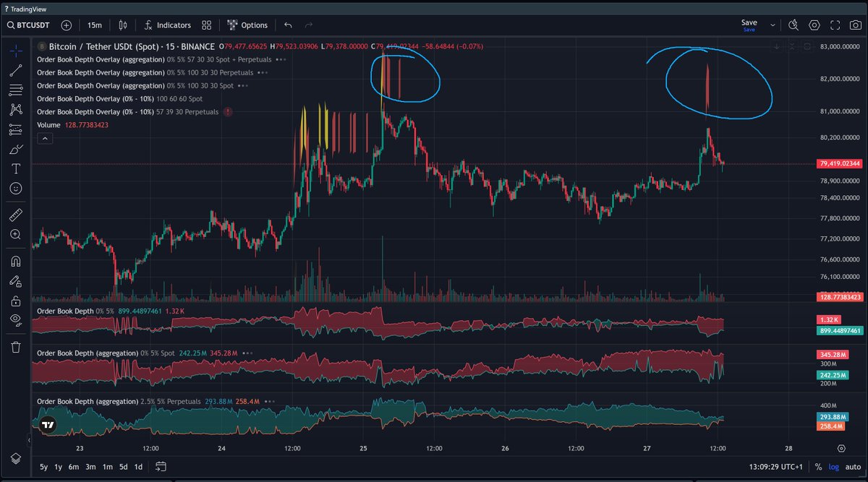Select the text annotation tool
Image resolution: width=868 pixels, height=482 pixels.
[x=15, y=169]
